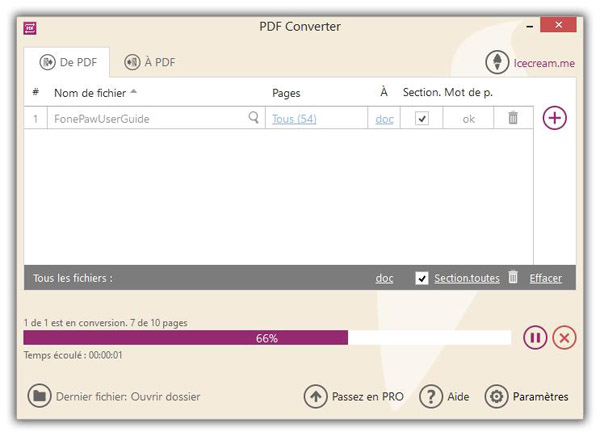
Task: Change all files format doc in footer
Action: pyautogui.click(x=384, y=278)
